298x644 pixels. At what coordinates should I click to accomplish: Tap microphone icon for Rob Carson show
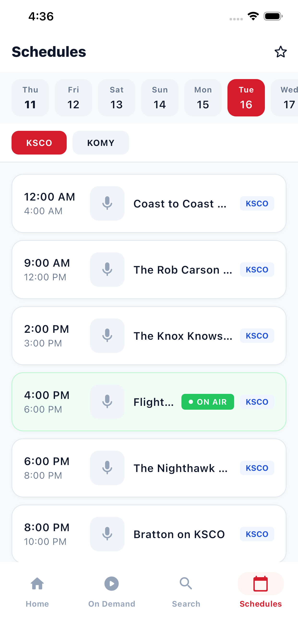click(107, 269)
